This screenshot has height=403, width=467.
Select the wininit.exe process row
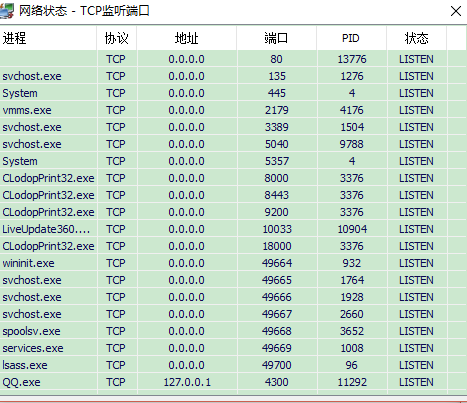click(x=233, y=263)
